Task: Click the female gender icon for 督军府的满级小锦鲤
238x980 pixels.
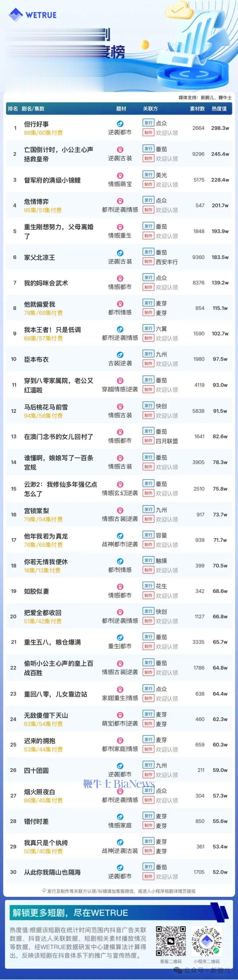Action: (120, 176)
